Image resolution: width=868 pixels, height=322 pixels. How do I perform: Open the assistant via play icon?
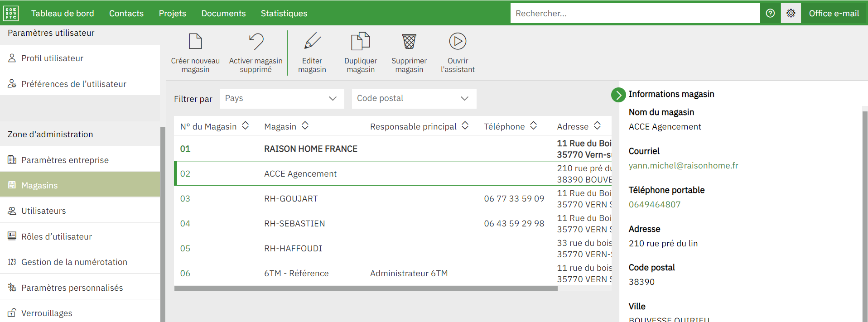point(458,42)
